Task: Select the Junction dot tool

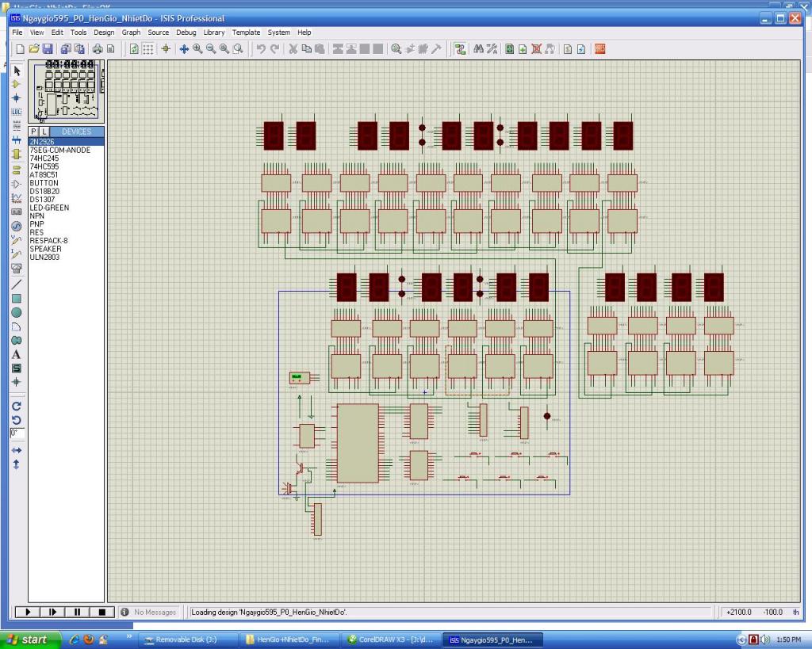Action: pyautogui.click(x=16, y=98)
